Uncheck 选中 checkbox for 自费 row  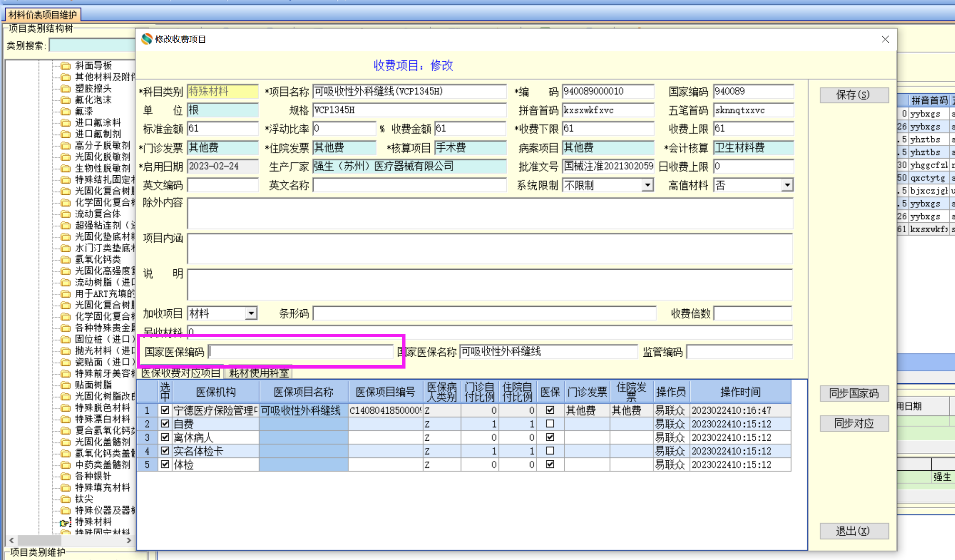[x=165, y=424]
